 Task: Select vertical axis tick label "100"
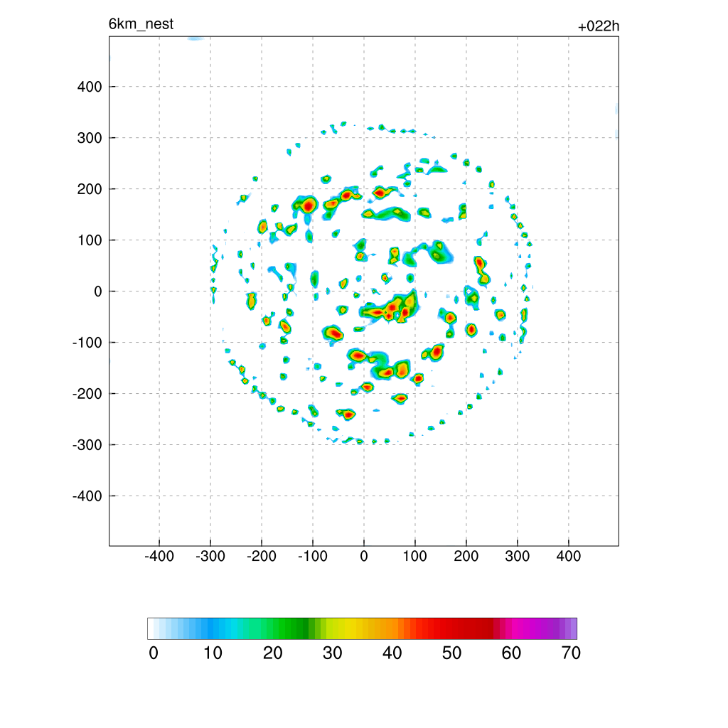90,240
